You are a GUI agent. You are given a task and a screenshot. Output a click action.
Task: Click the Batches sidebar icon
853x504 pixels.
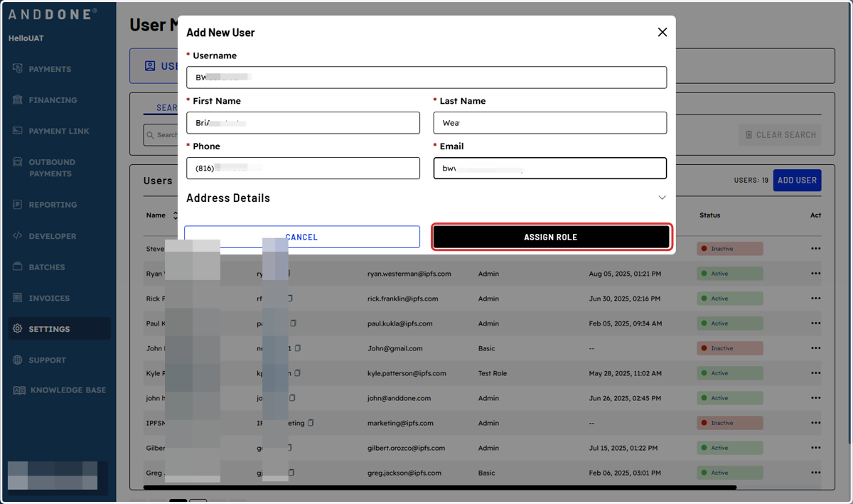[18, 267]
